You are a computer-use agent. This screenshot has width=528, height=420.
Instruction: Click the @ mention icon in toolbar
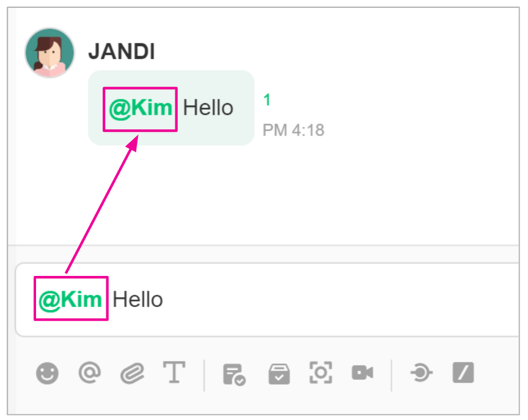pyautogui.click(x=90, y=373)
